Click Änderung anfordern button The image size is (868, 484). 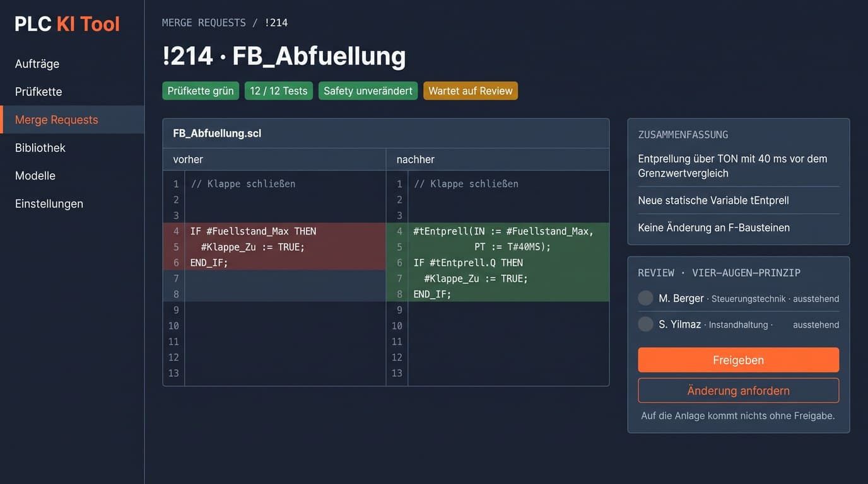[x=738, y=391]
